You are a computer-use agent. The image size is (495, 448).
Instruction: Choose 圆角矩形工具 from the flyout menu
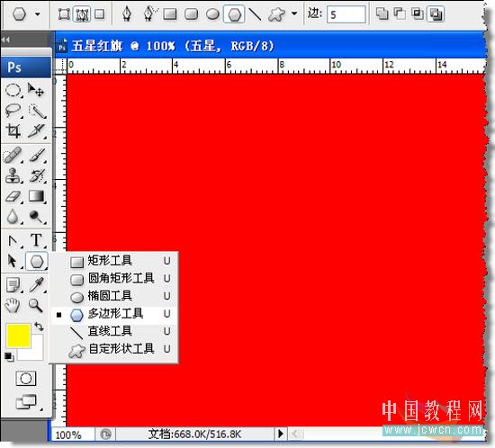(114, 279)
